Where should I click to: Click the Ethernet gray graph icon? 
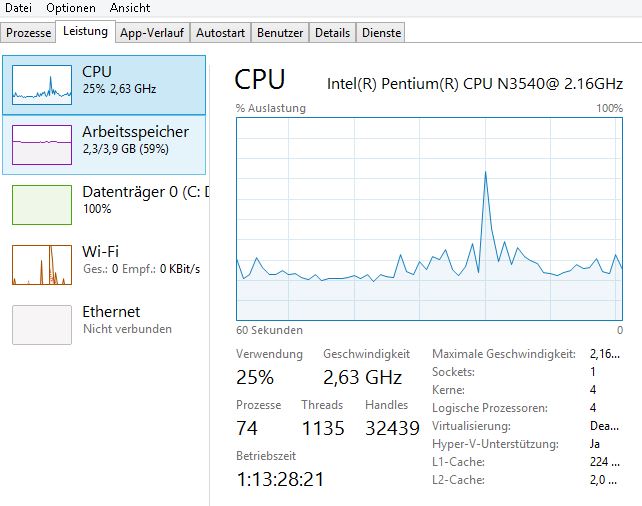point(42,325)
